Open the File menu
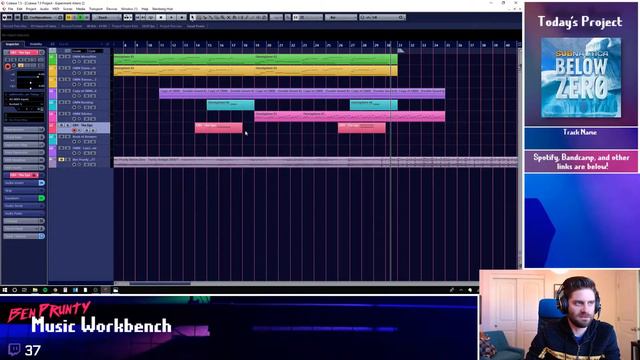Screen dimensions: 640x360 click(11, 9)
